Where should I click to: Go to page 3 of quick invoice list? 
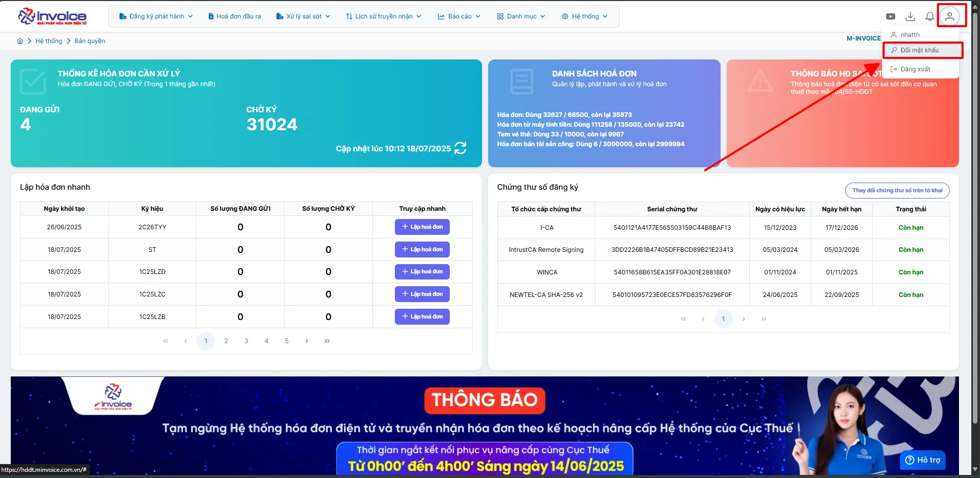pos(246,341)
